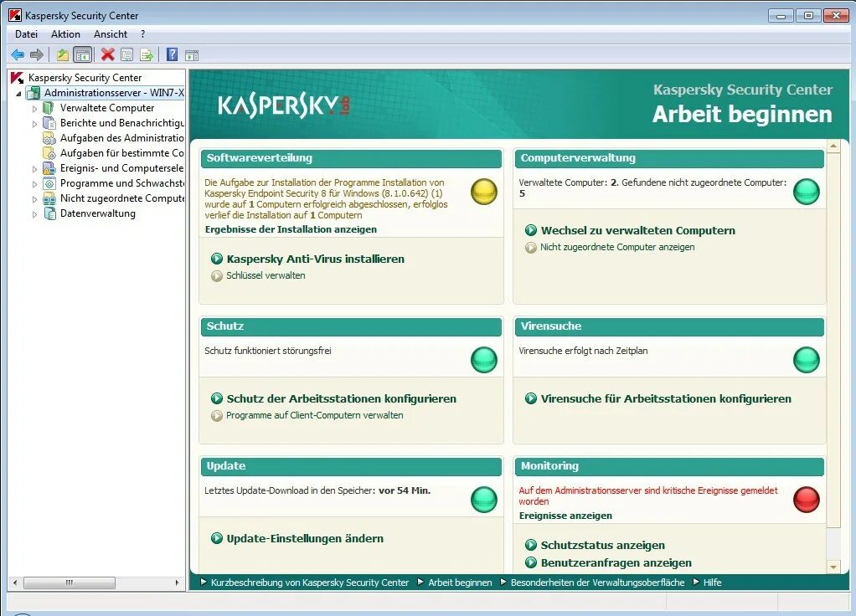Open the Datei menu

[x=26, y=33]
